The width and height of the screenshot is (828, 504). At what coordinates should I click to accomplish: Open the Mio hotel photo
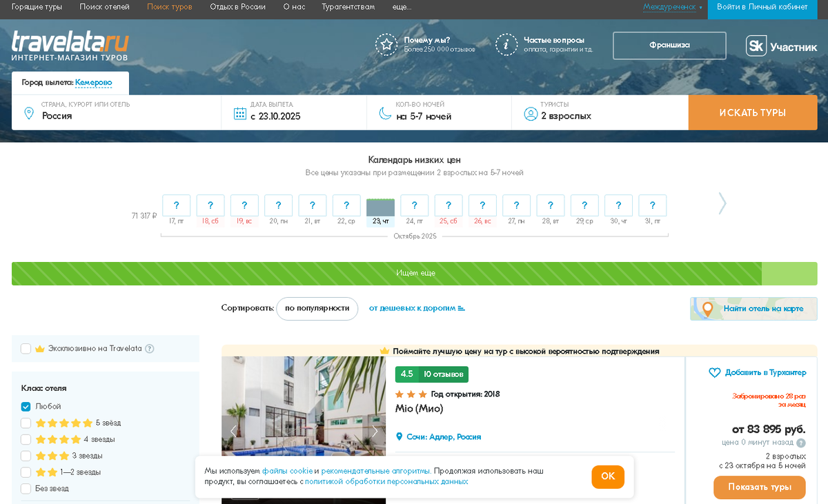(304, 430)
